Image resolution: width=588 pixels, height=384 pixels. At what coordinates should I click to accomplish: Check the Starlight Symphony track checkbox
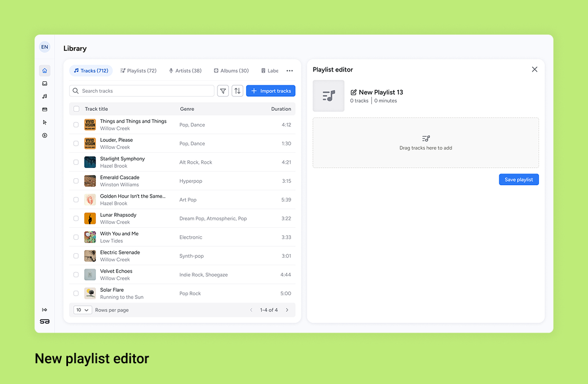[76, 162]
